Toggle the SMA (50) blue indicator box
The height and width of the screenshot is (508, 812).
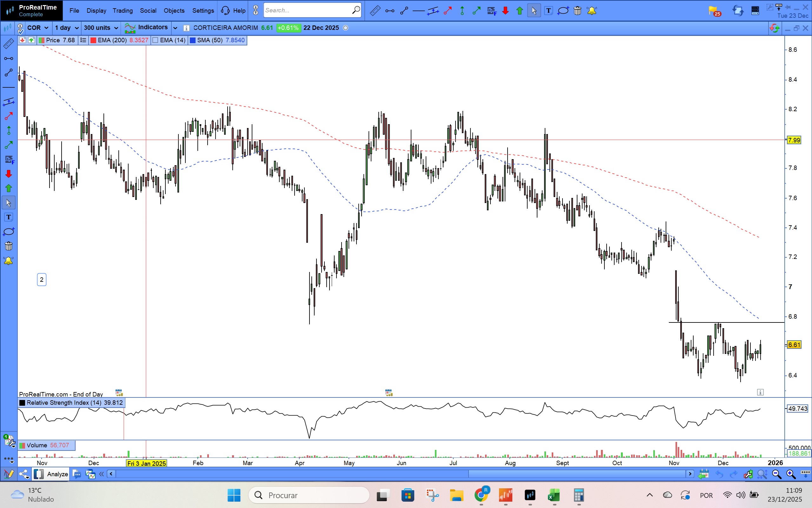(193, 40)
